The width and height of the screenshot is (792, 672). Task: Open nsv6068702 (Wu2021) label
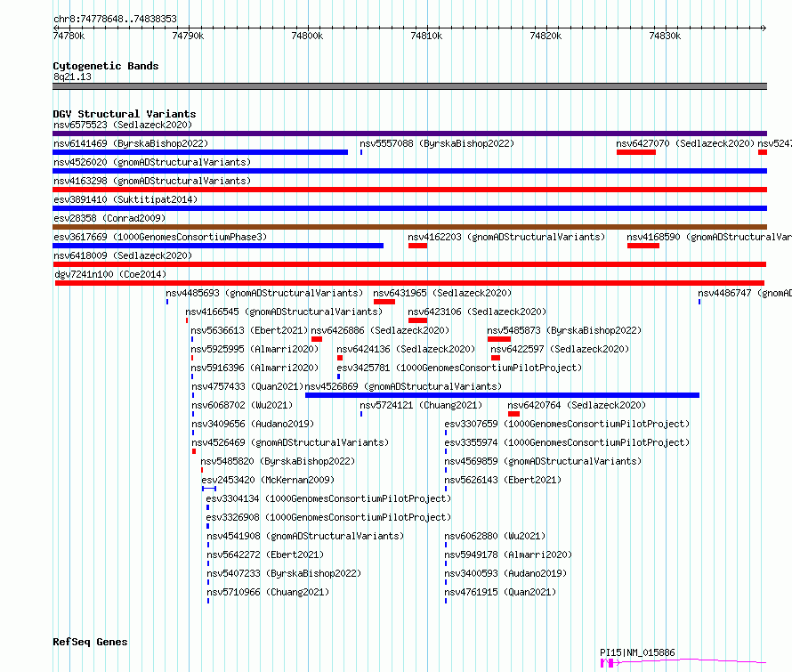point(242,405)
